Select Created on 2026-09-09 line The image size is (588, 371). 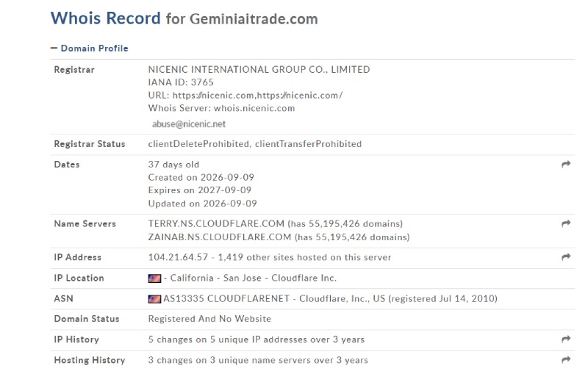(201, 177)
